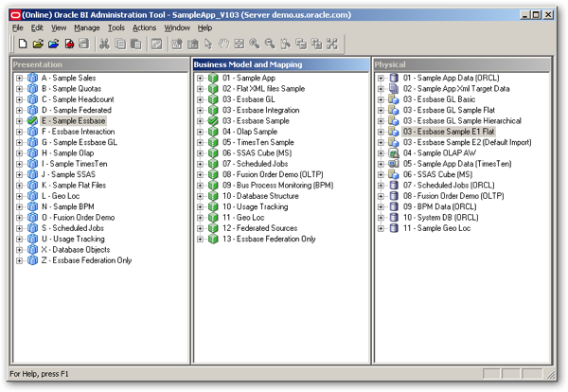Expand the D - Sample Federated subject area
The height and width of the screenshot is (392, 568).
click(19, 110)
